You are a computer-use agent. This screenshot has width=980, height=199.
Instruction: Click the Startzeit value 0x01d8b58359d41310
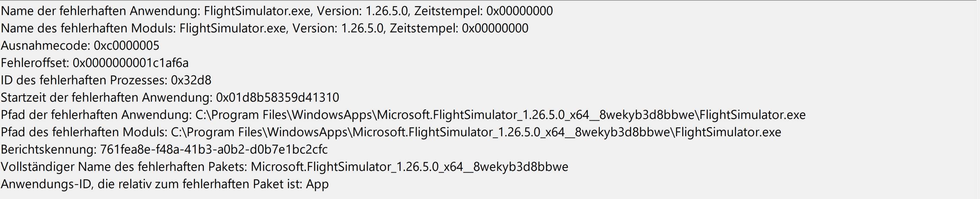(x=277, y=98)
